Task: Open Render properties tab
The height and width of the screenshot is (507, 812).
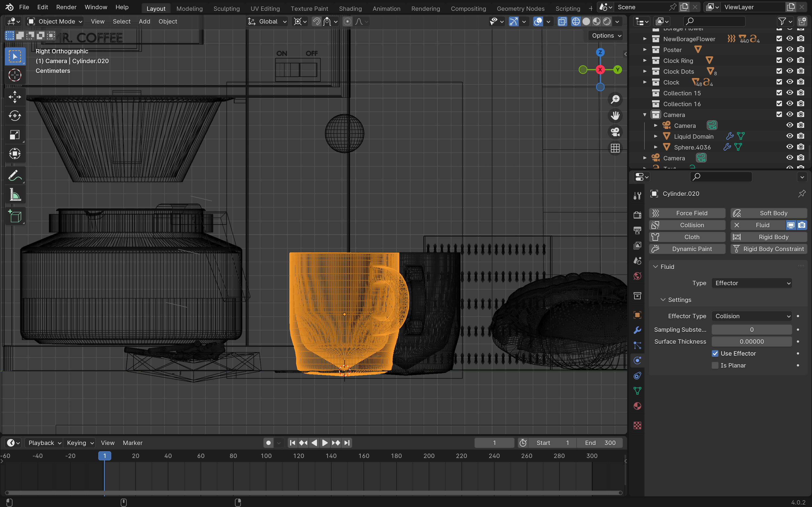Action: click(637, 215)
